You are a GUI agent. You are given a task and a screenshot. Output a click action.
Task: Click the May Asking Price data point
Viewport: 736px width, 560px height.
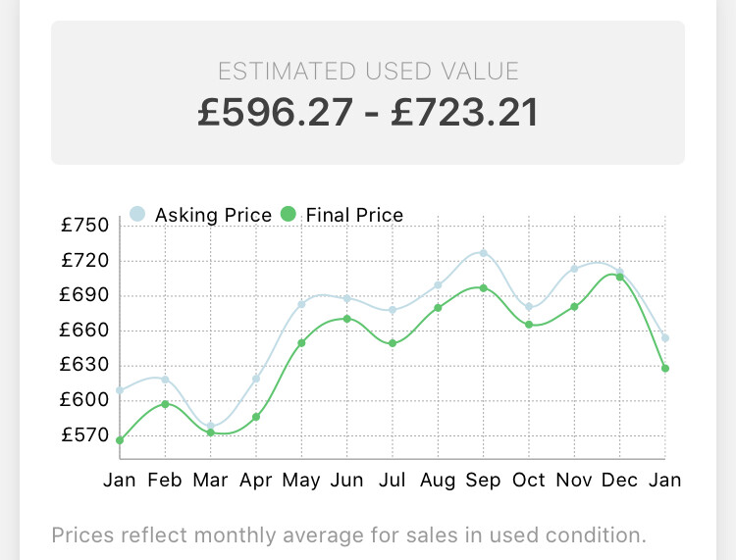[x=301, y=304]
